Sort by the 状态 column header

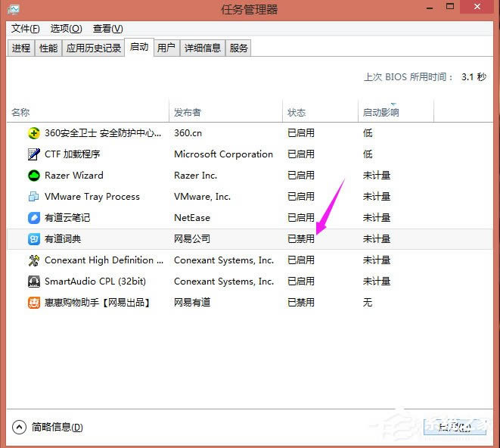click(x=320, y=112)
